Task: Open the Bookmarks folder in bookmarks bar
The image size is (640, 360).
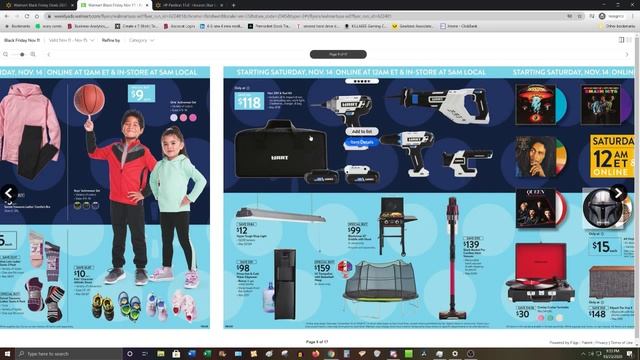Action: (18, 26)
